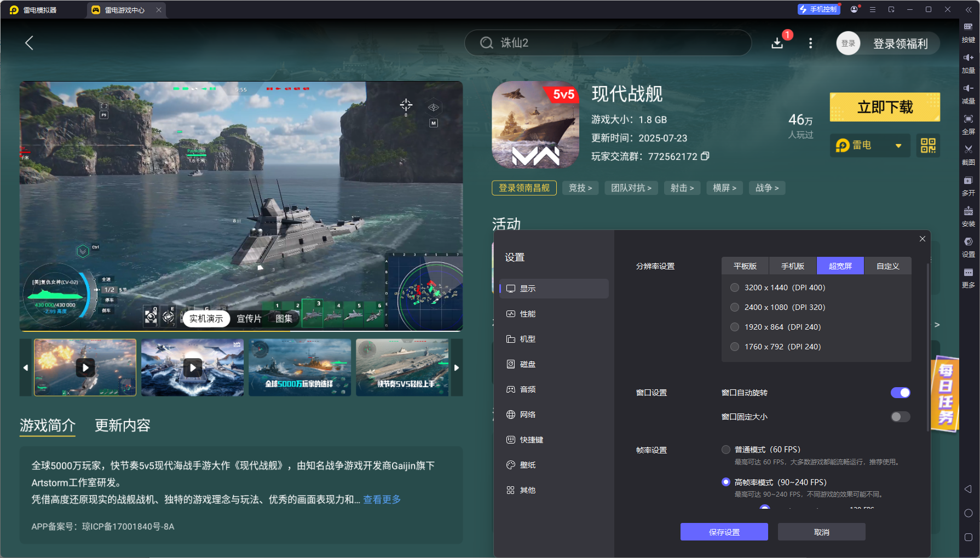The image size is (980, 558).
Task: Select 1920 x 864 resolution option
Action: tap(735, 327)
